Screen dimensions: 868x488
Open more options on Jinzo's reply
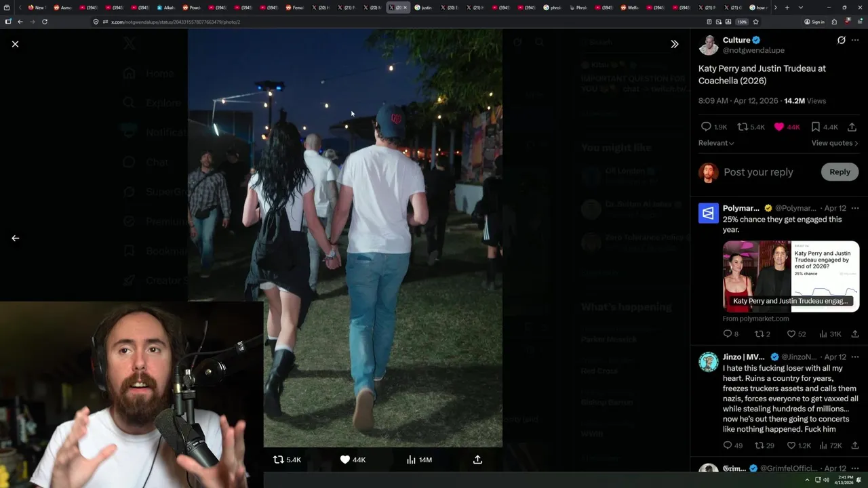[x=855, y=357]
